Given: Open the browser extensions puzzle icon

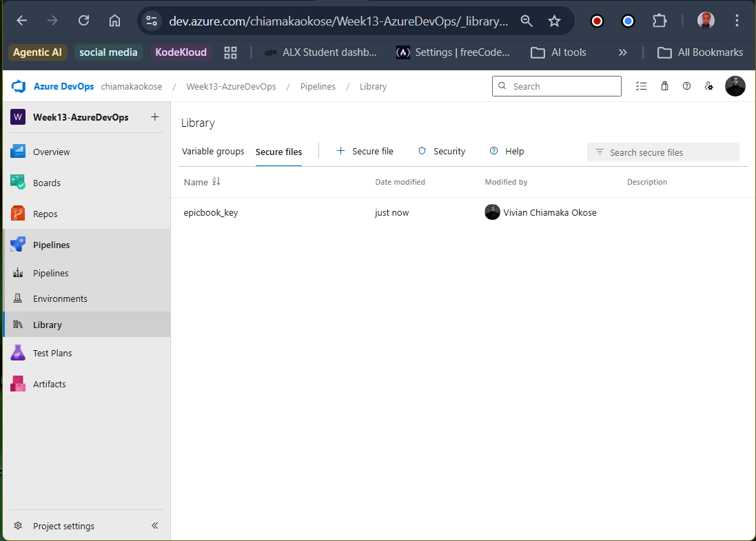Looking at the screenshot, I should tap(659, 21).
